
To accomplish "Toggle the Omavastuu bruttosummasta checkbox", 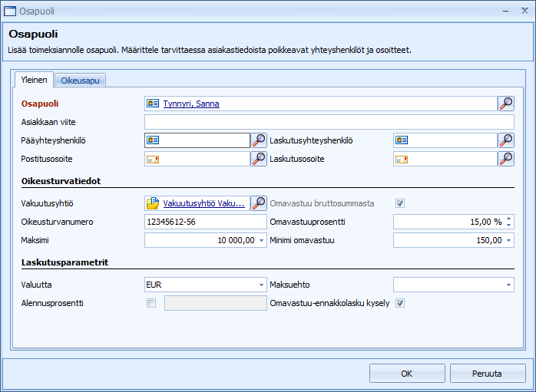I will [400, 203].
